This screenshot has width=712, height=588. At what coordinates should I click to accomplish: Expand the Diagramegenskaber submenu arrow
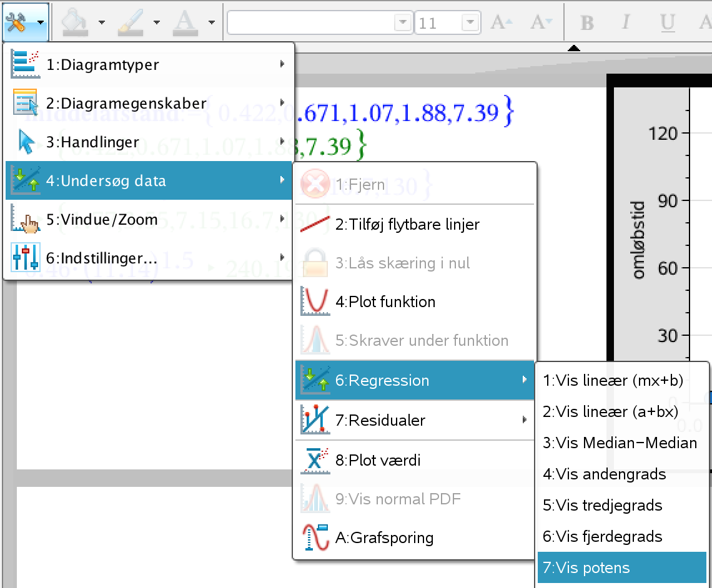pyautogui.click(x=282, y=102)
